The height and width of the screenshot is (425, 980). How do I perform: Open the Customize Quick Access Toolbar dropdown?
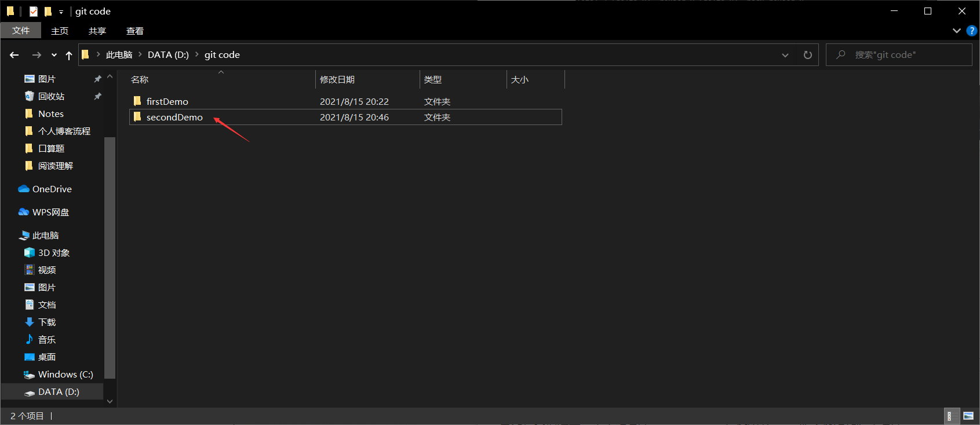coord(61,12)
